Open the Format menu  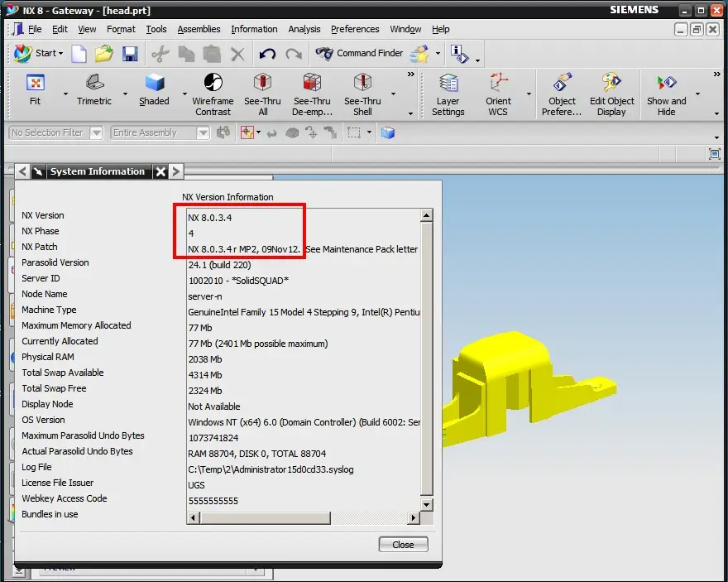(x=121, y=29)
